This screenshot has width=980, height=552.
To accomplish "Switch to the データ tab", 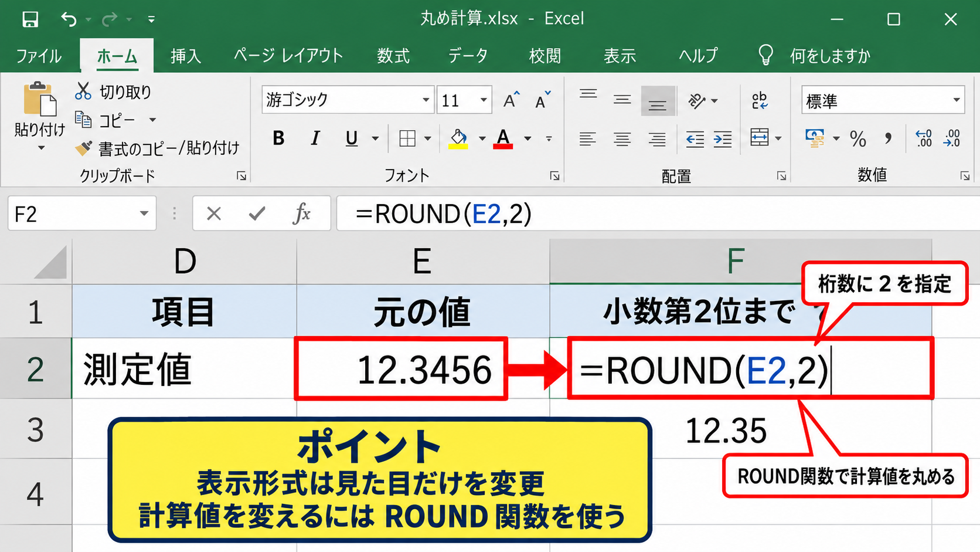I will [x=468, y=56].
